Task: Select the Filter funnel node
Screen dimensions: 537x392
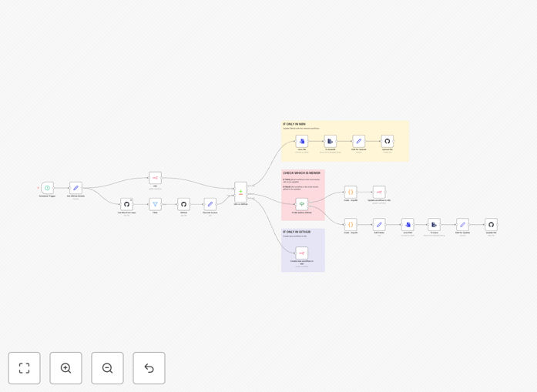Action: [155, 204]
